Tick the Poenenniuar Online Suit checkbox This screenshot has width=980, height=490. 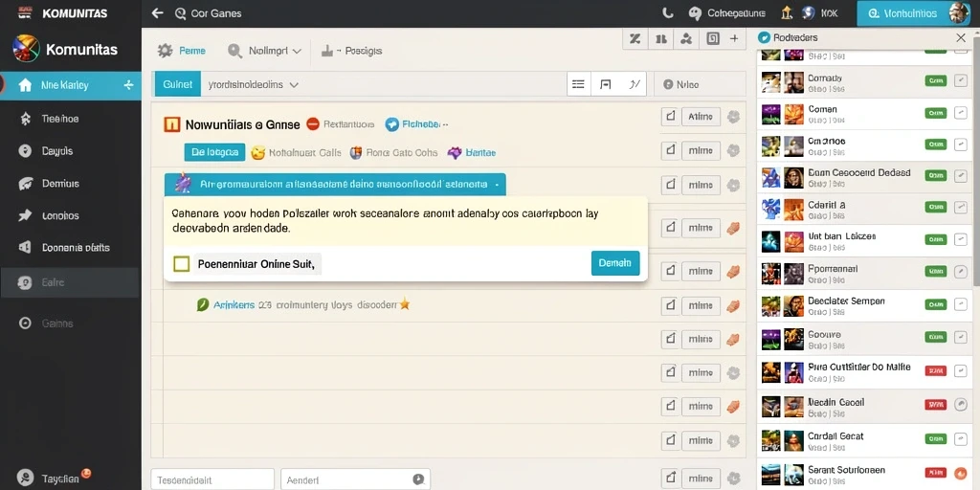(181, 264)
